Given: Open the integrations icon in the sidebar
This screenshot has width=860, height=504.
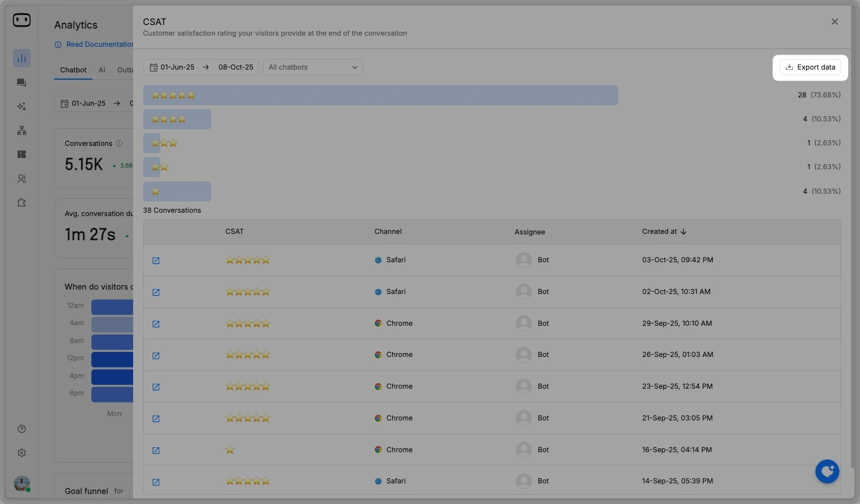Looking at the screenshot, I should pyautogui.click(x=22, y=203).
